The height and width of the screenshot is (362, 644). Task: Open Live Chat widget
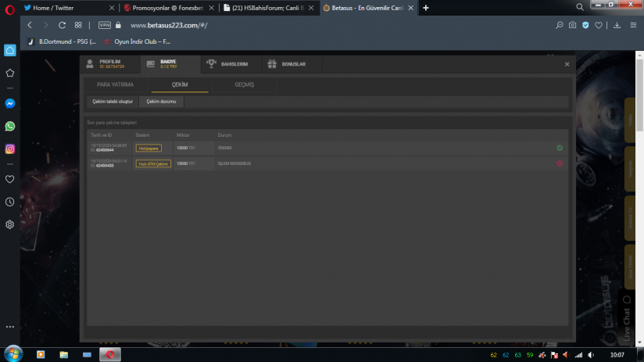pyautogui.click(x=626, y=317)
